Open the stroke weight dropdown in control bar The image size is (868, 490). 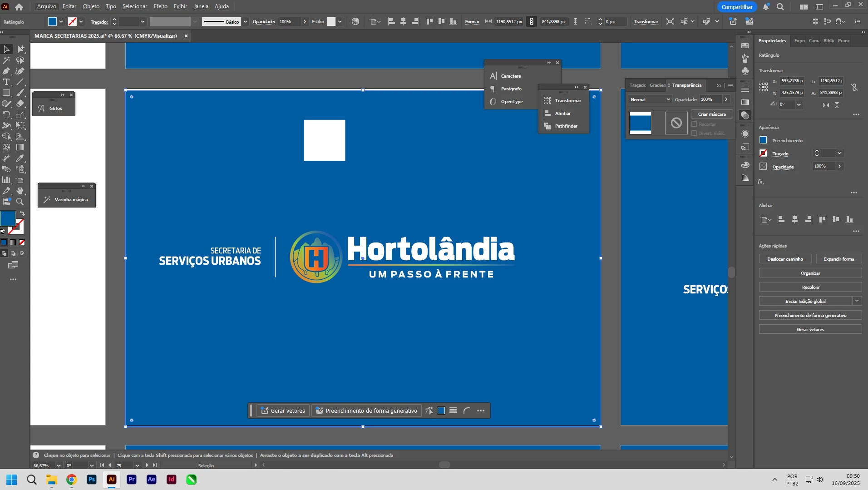[143, 21]
